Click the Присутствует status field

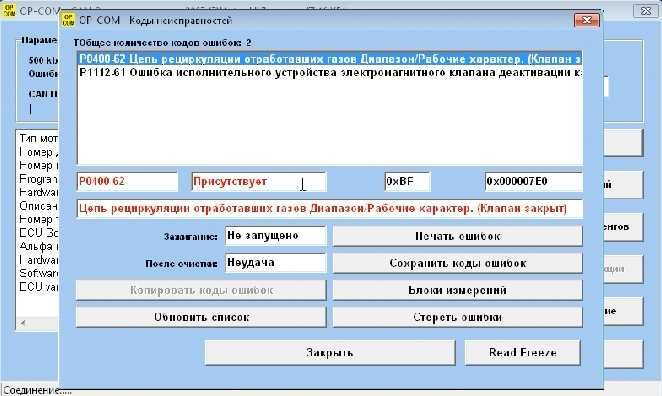[x=259, y=182]
